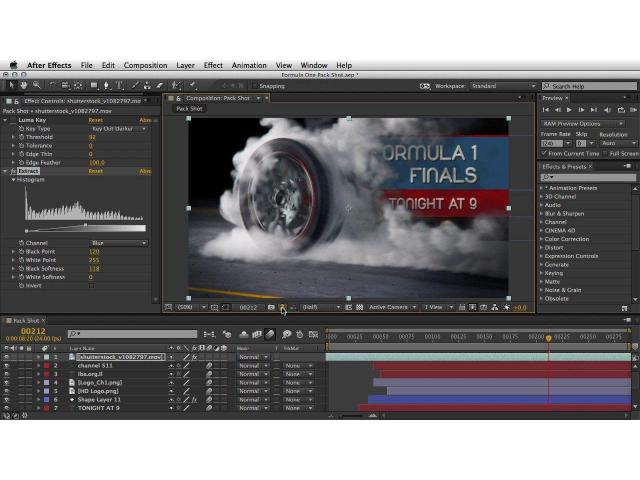Image resolution: width=640 pixels, height=480 pixels.
Task: Select the Rotation tool
Action: pyautogui.click(x=53, y=85)
